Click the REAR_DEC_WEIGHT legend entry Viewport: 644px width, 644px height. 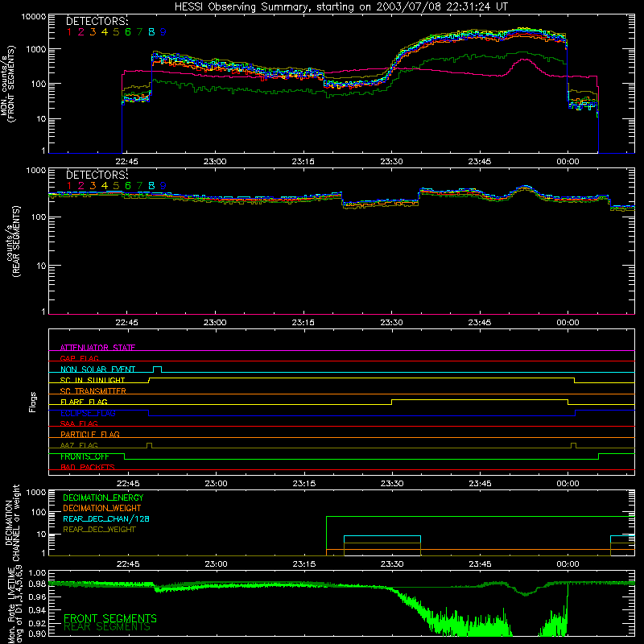[99, 530]
